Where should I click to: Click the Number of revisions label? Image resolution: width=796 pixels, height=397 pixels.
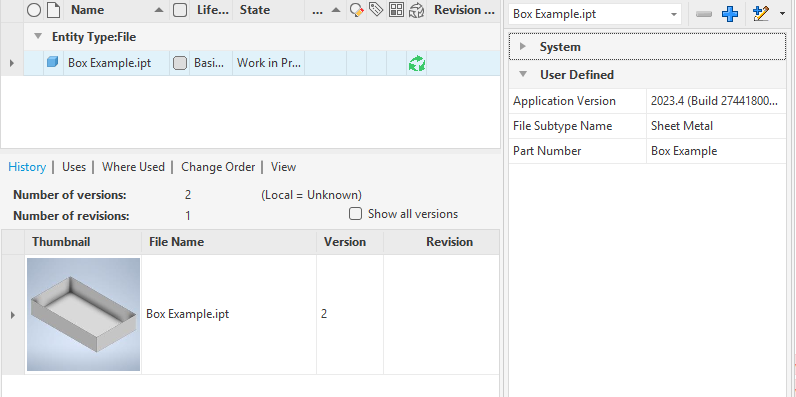tap(71, 216)
